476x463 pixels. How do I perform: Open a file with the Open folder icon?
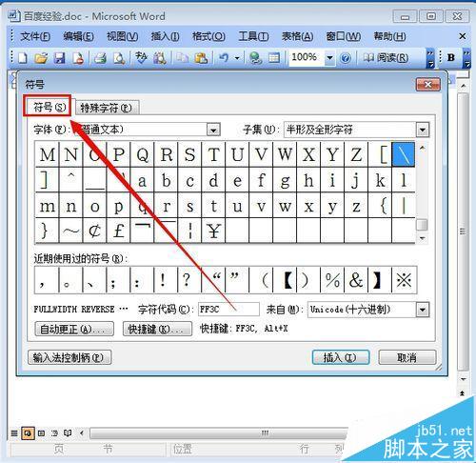[x=41, y=58]
